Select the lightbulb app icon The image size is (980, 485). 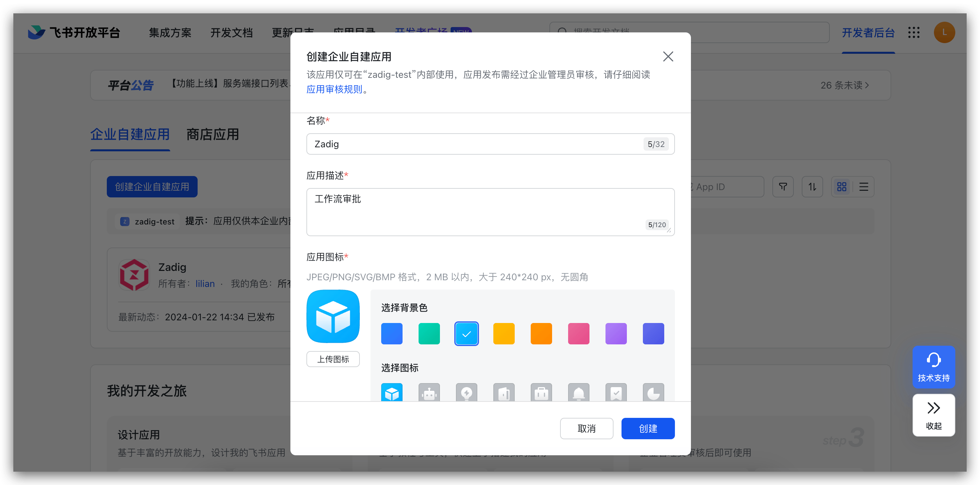click(466, 393)
